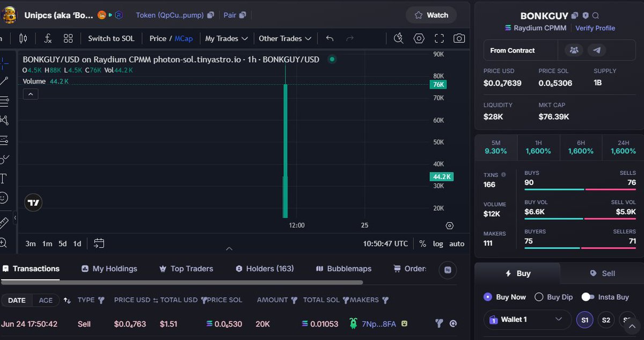Open the emoji sticker tool
Viewport: 644px width, 340px height.
3,198
